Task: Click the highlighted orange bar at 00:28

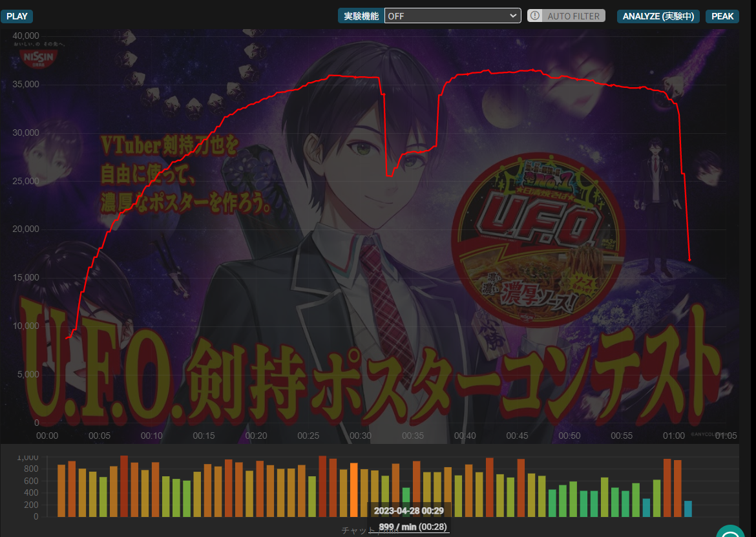Action: click(x=354, y=490)
